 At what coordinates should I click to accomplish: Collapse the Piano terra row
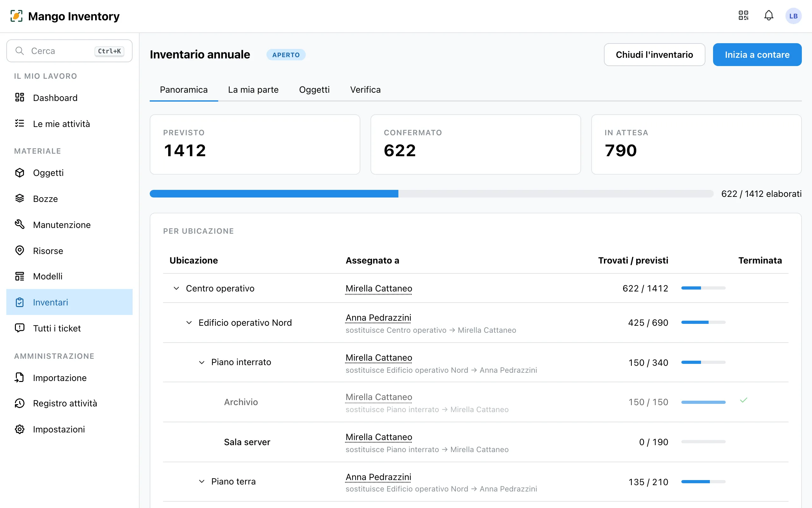coord(202,481)
